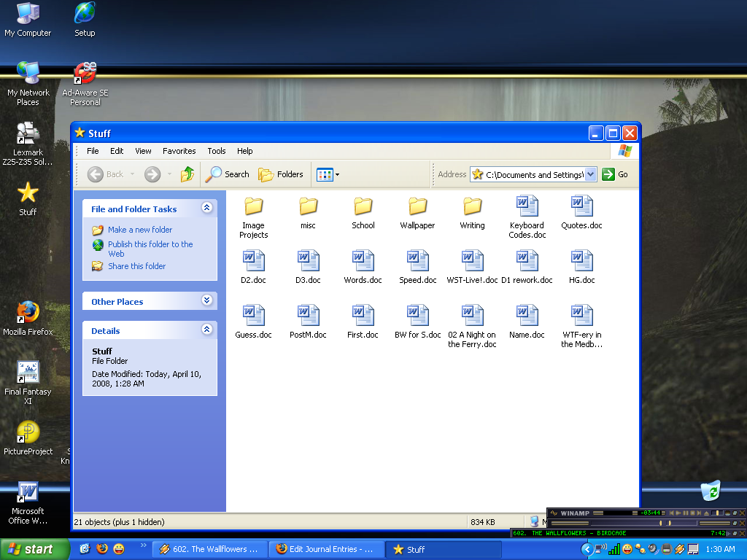The height and width of the screenshot is (560, 747).
Task: Expand the Quick Launch overflow chevron
Action: [x=143, y=545]
